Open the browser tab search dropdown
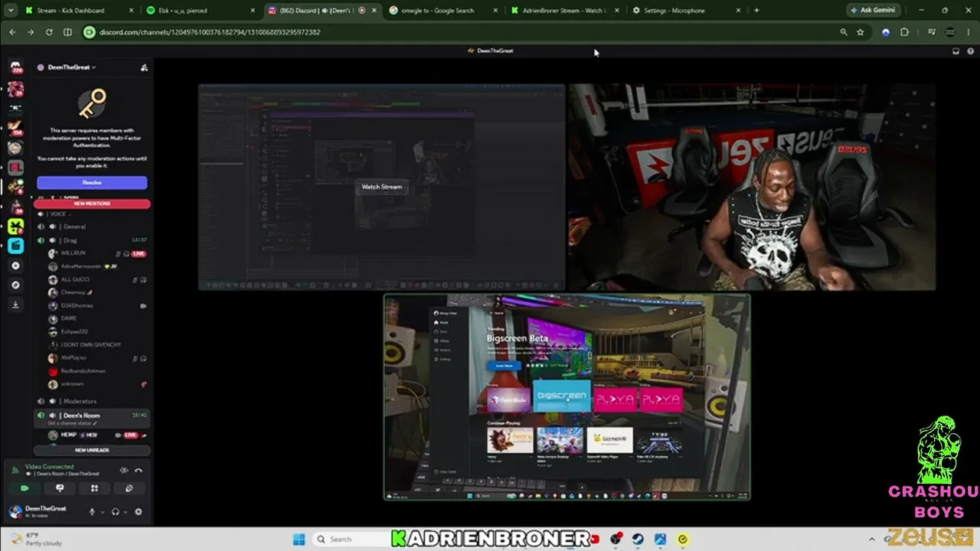 tap(10, 10)
